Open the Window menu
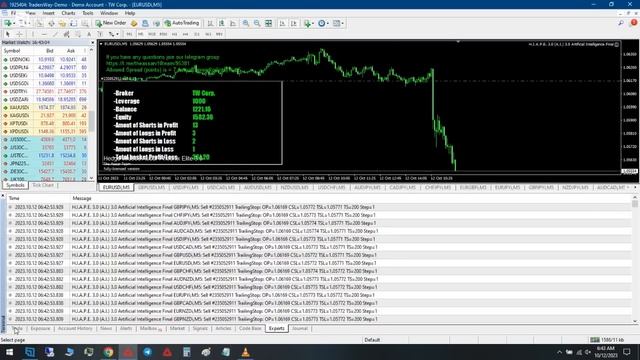This screenshot has height=360, width=640. click(109, 13)
